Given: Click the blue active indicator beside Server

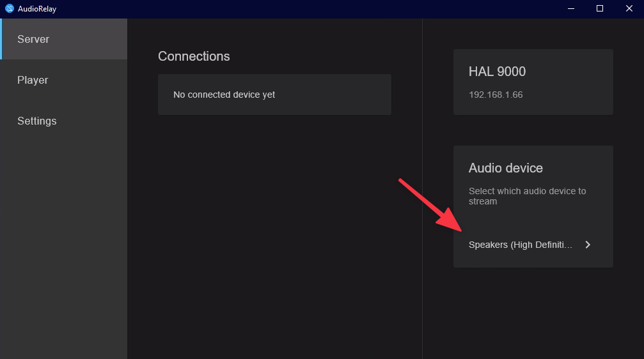Looking at the screenshot, I should [x=1, y=39].
